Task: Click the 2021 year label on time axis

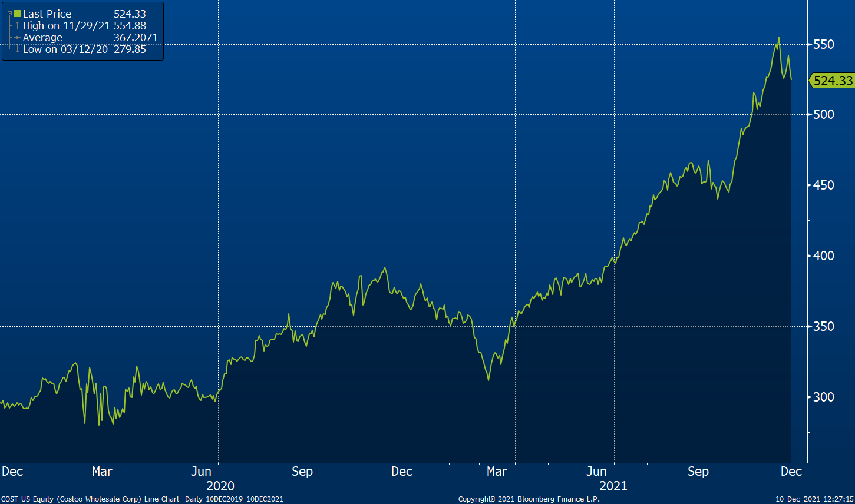Action: tap(613, 486)
